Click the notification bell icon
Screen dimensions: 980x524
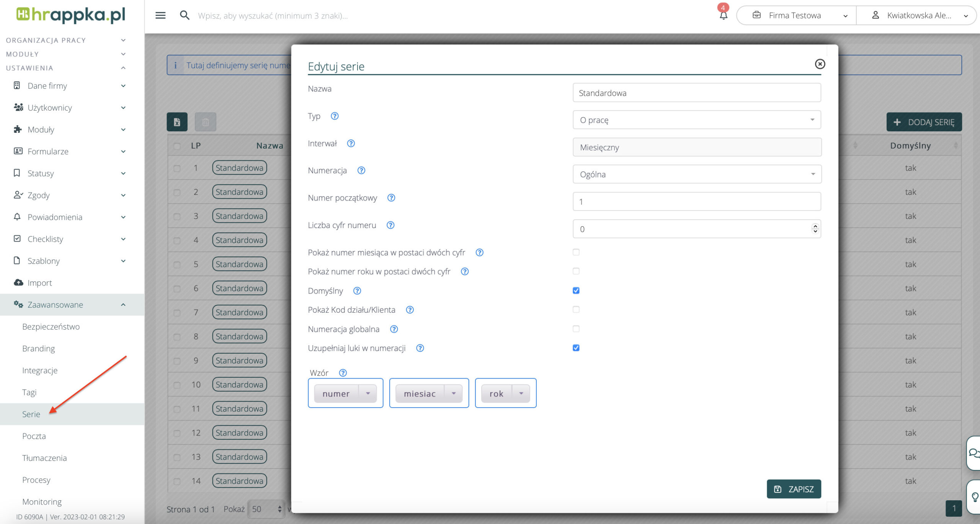click(x=723, y=15)
